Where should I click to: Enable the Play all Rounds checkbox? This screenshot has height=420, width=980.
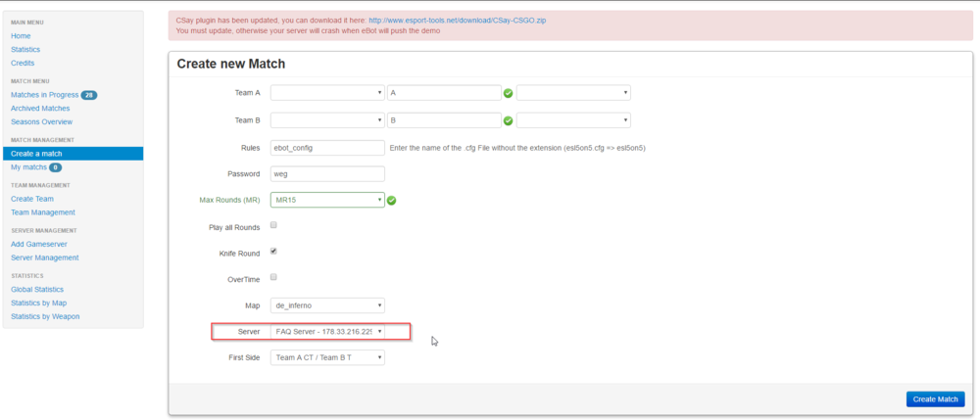point(274,225)
